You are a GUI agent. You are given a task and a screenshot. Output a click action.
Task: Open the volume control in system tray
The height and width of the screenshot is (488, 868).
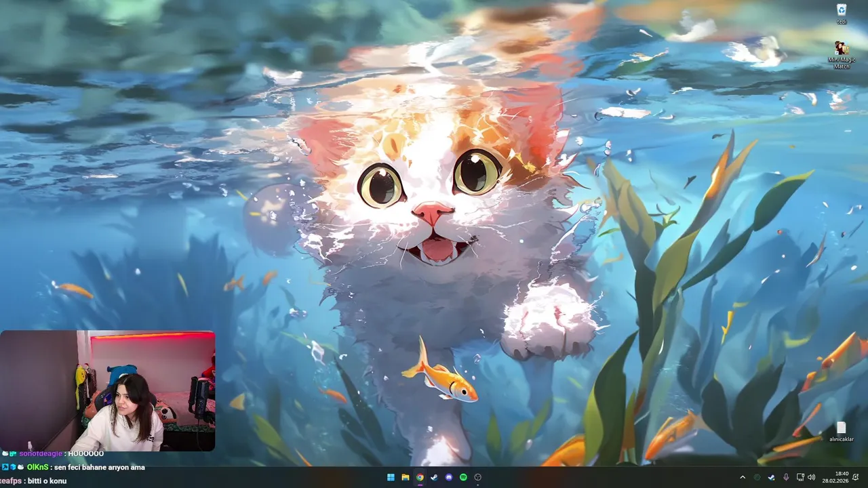tap(812, 477)
